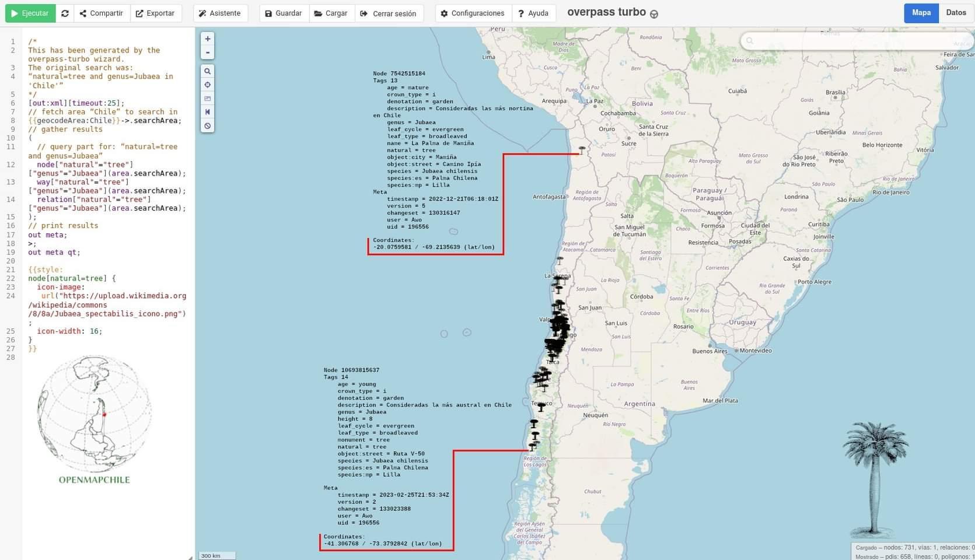Click the select bounding box icon
The height and width of the screenshot is (560, 975).
coord(207,99)
